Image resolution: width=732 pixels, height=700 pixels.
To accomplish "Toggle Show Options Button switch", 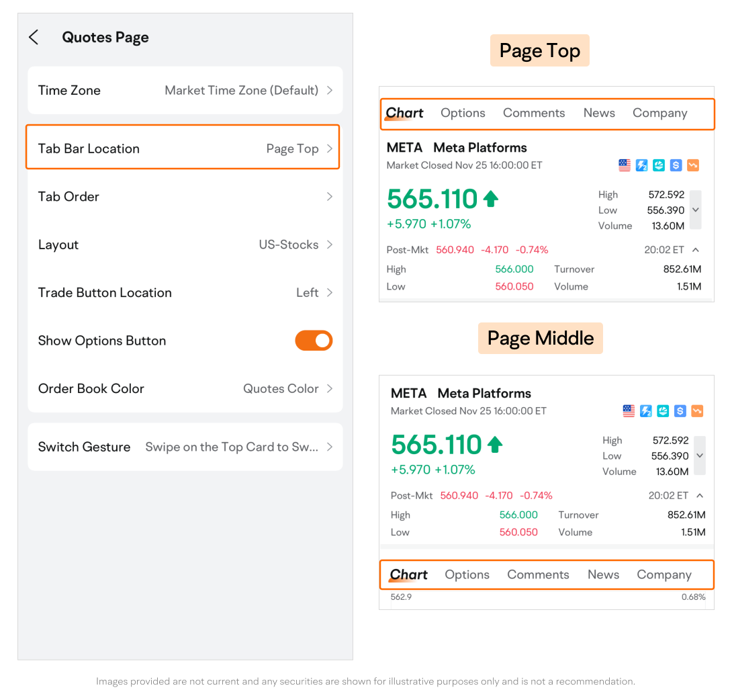I will tap(314, 341).
